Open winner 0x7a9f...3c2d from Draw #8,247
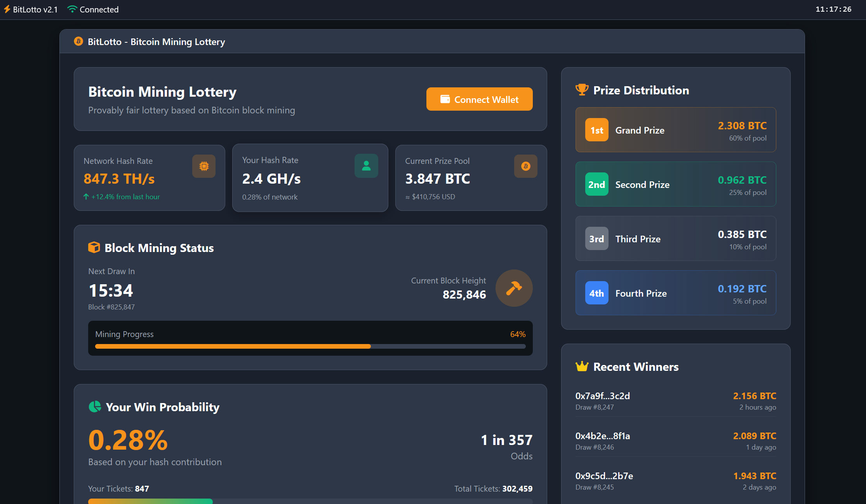The image size is (866, 504). point(675,400)
